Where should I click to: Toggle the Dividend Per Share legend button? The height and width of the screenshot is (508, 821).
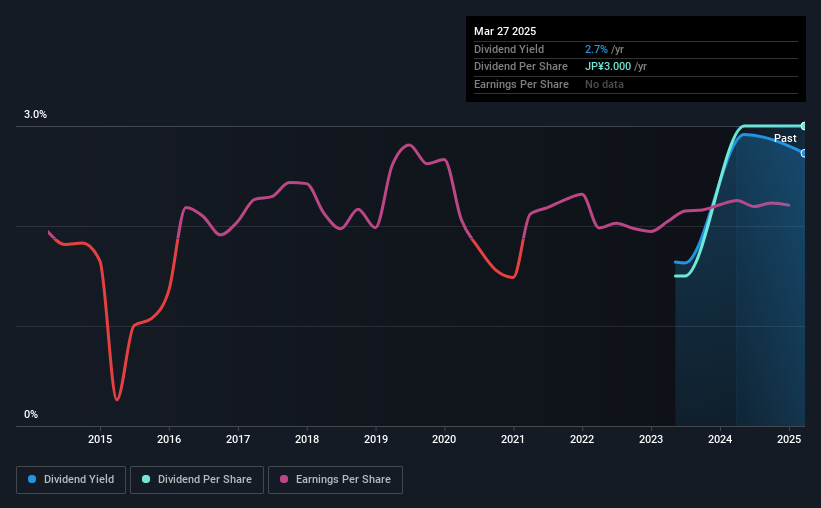click(x=197, y=480)
